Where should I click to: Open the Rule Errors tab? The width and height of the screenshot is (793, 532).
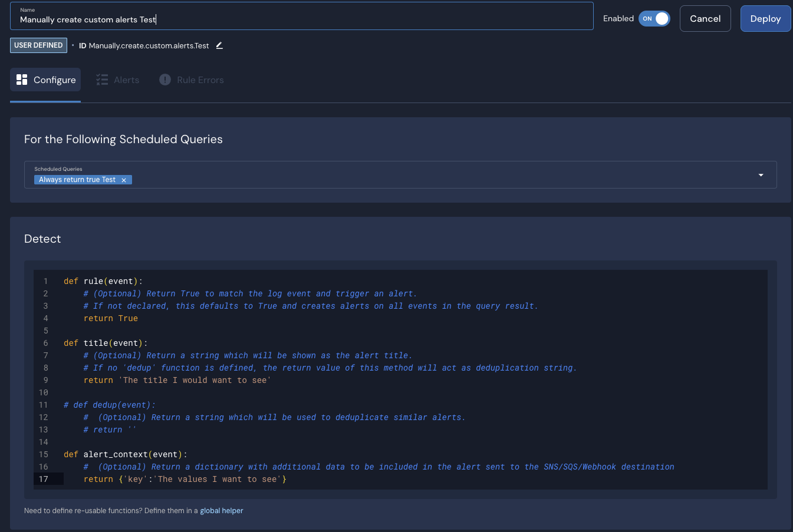[192, 80]
